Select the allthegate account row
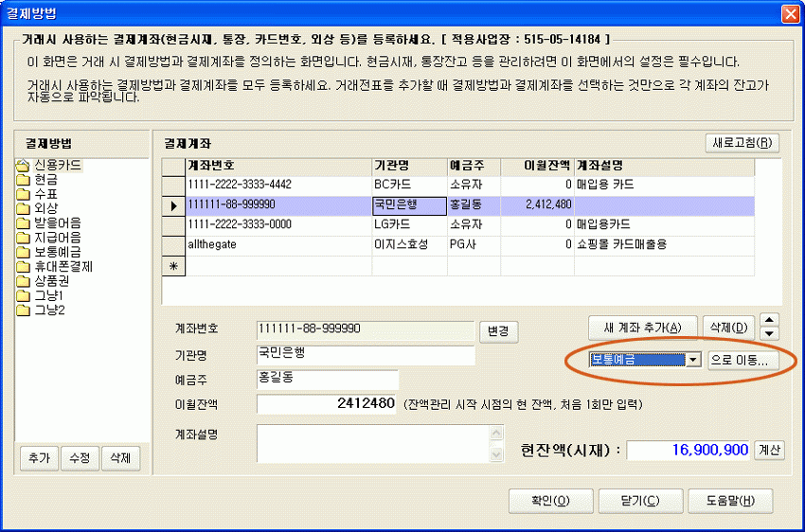Screen dimensions: 805x532 click(458, 245)
